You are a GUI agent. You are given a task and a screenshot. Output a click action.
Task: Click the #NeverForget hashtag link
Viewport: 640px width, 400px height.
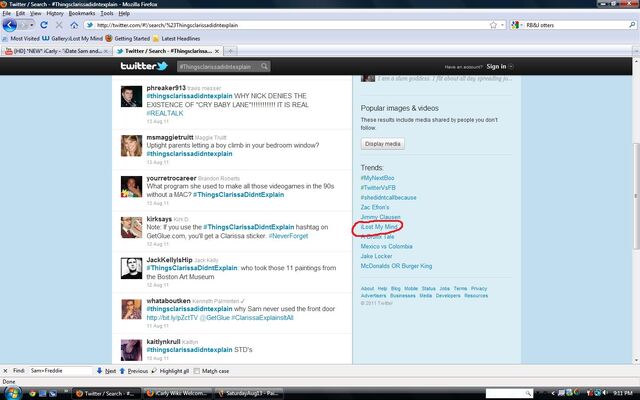tap(288, 236)
